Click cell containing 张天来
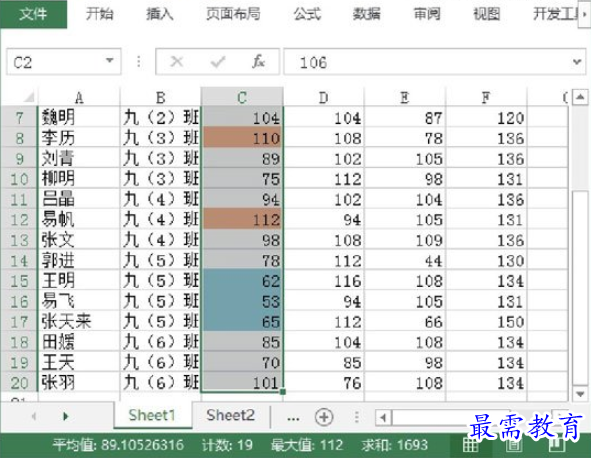 79,322
